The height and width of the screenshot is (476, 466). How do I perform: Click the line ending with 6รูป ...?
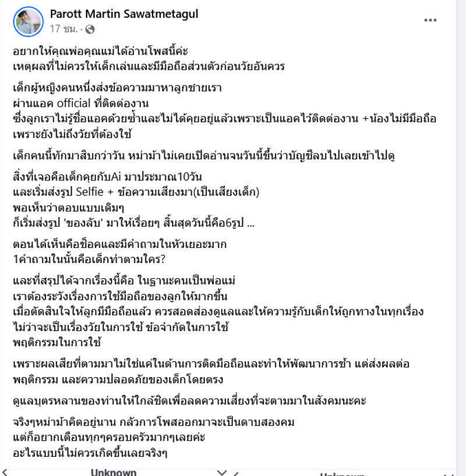[x=134, y=223]
